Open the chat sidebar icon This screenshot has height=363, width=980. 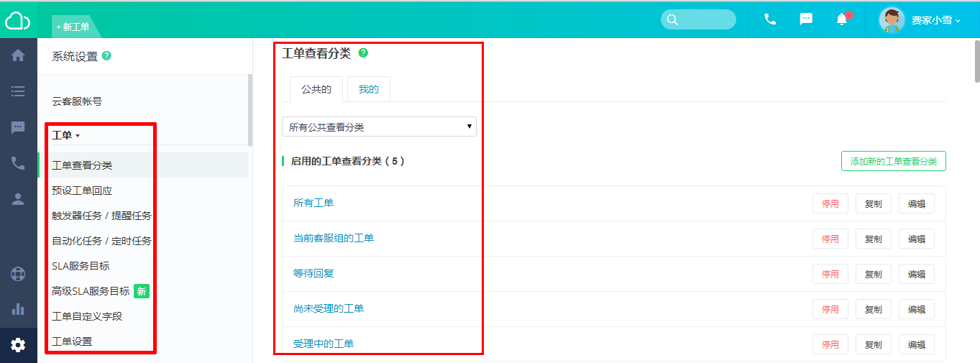click(x=18, y=128)
